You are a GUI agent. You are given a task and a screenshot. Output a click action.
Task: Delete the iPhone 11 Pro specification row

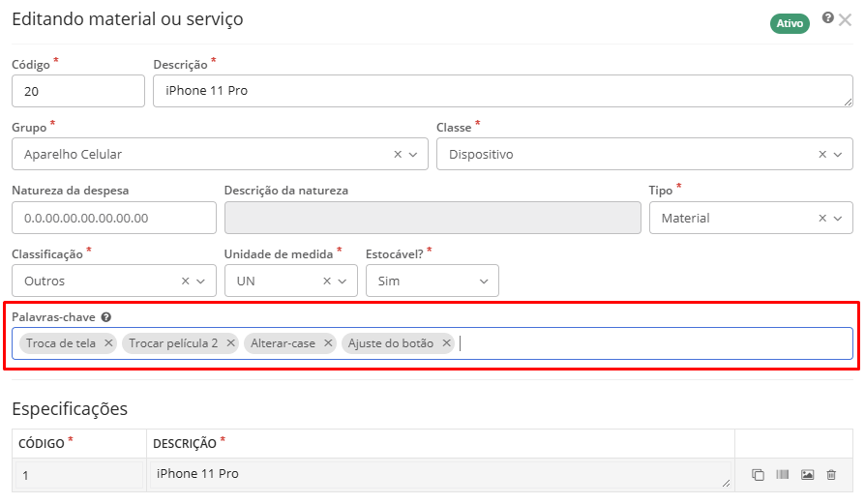tap(831, 475)
